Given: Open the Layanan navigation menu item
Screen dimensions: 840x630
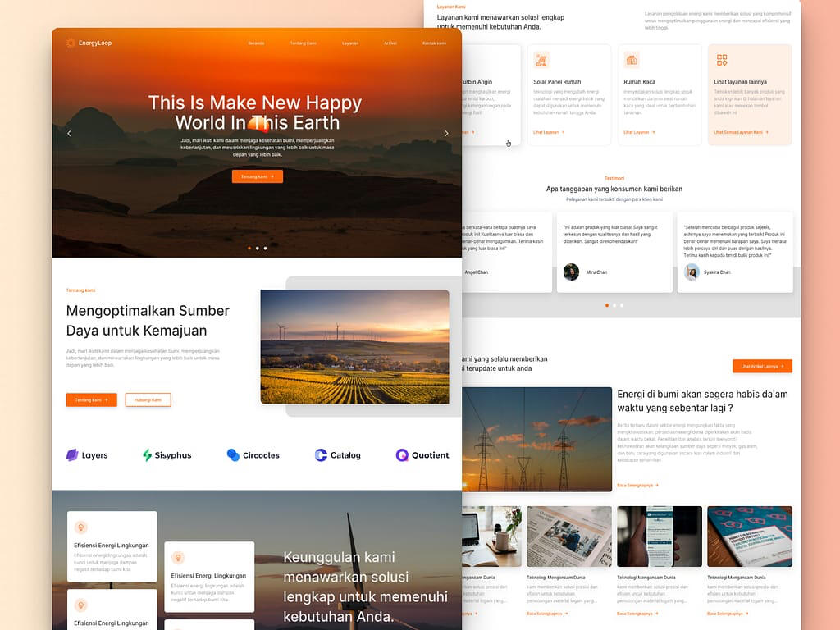Looking at the screenshot, I should click(350, 43).
